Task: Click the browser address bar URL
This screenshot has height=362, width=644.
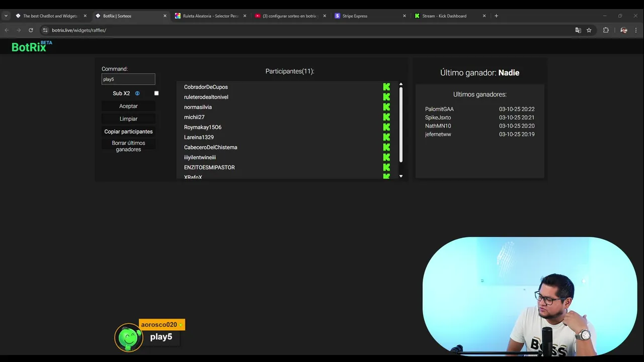Action: click(x=79, y=30)
